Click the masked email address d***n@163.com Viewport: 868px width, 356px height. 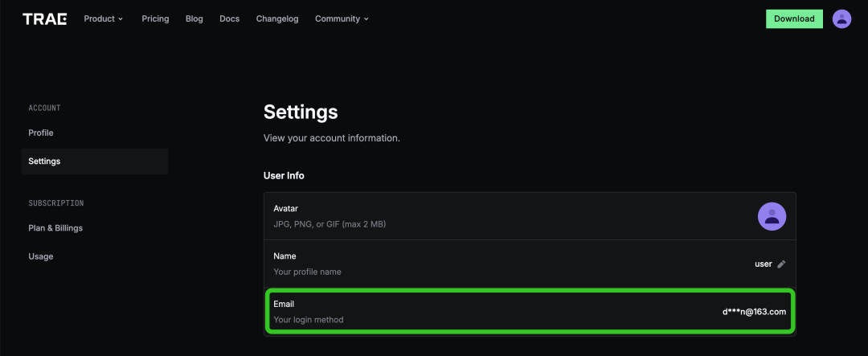click(754, 312)
